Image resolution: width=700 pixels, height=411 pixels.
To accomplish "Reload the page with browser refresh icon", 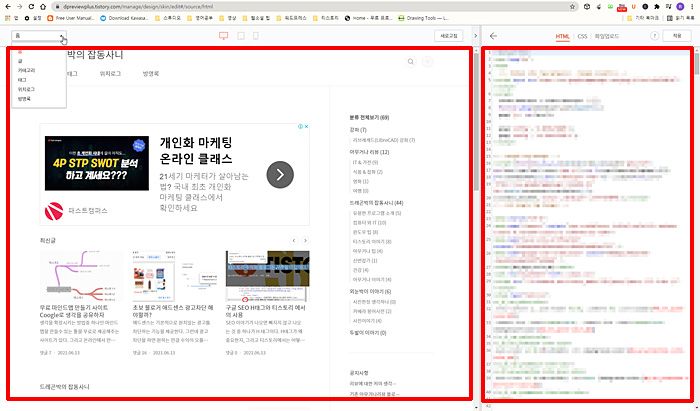I will (31, 7).
